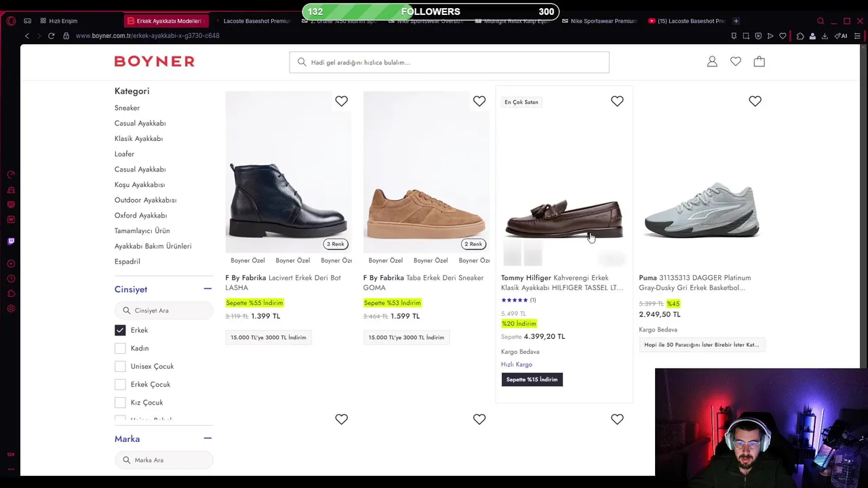Click the 3 Renk color badge
Image resolution: width=868 pixels, height=488 pixels.
[336, 244]
